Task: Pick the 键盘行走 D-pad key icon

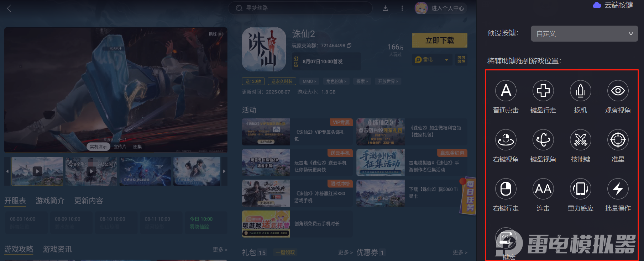Action: [x=543, y=91]
